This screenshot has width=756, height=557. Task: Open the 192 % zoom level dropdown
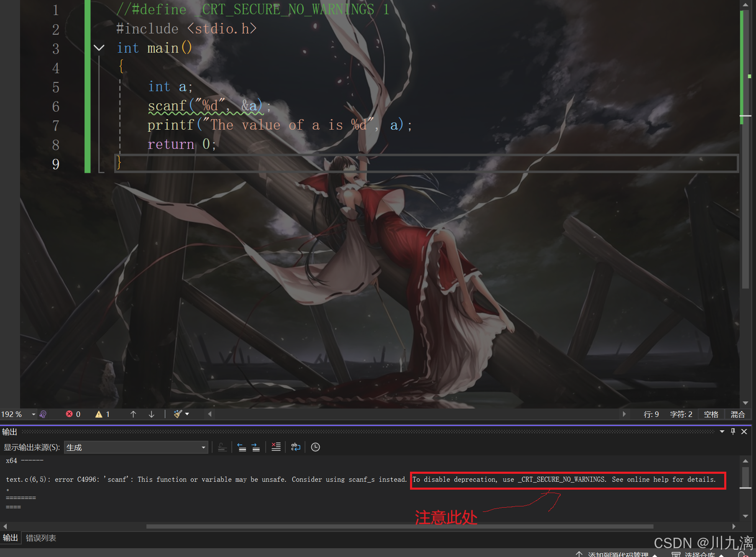33,414
